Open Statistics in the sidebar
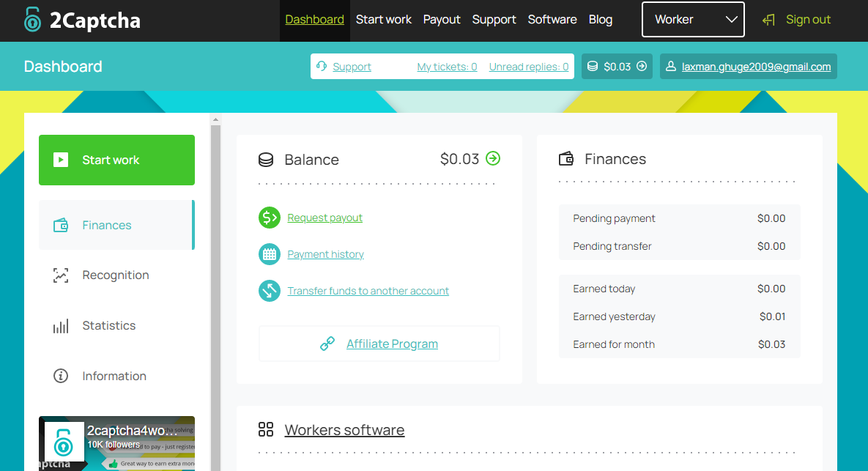Image resolution: width=868 pixels, height=471 pixels. (x=108, y=326)
